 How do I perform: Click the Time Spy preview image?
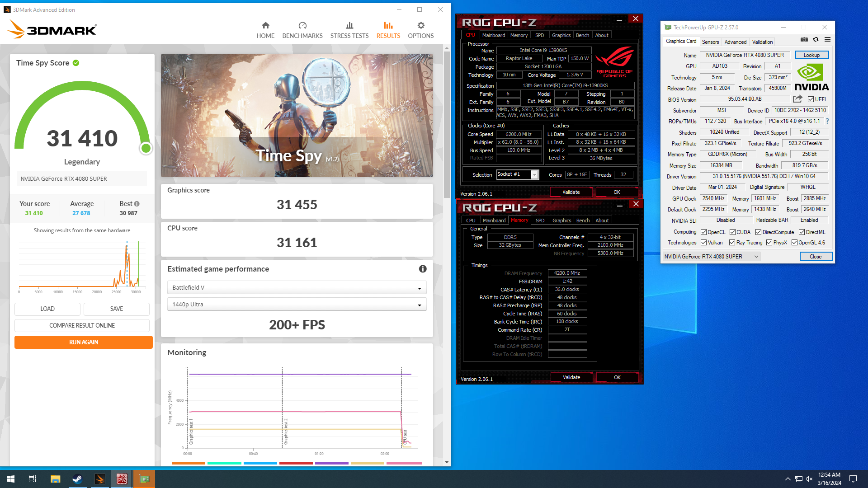tap(297, 116)
